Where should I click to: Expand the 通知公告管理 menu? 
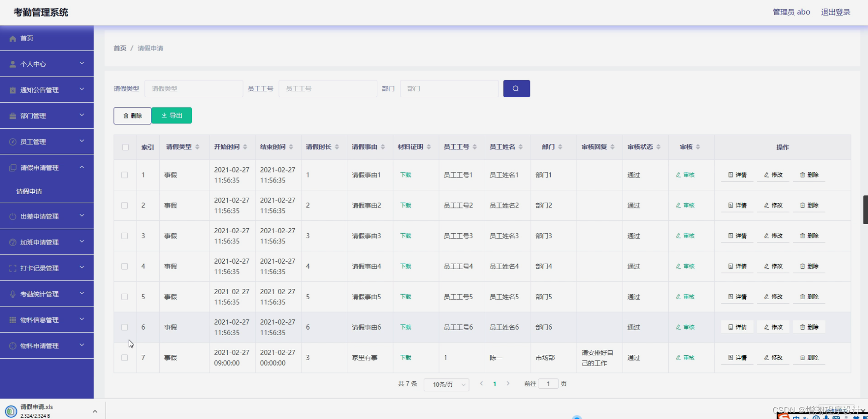(47, 90)
